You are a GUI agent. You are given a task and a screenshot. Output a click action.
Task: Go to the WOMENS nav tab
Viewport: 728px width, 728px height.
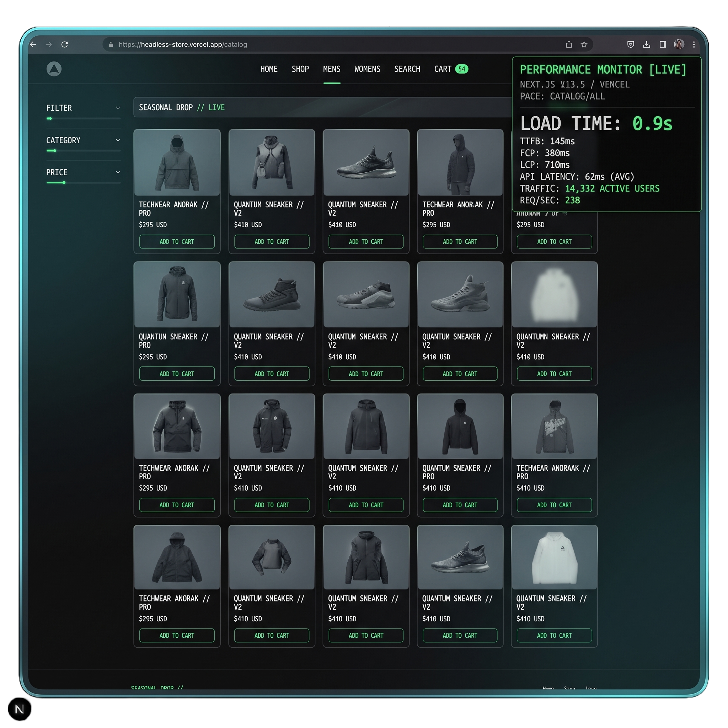368,69
